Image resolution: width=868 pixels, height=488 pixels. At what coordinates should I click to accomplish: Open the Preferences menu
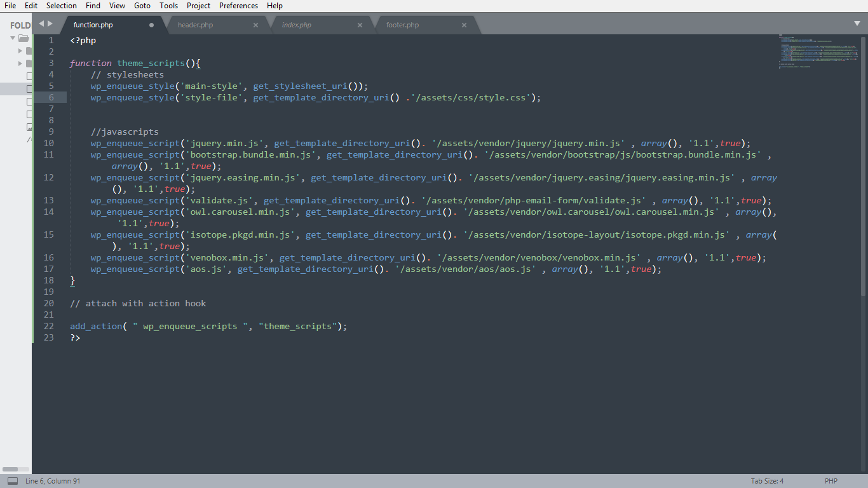pos(238,6)
